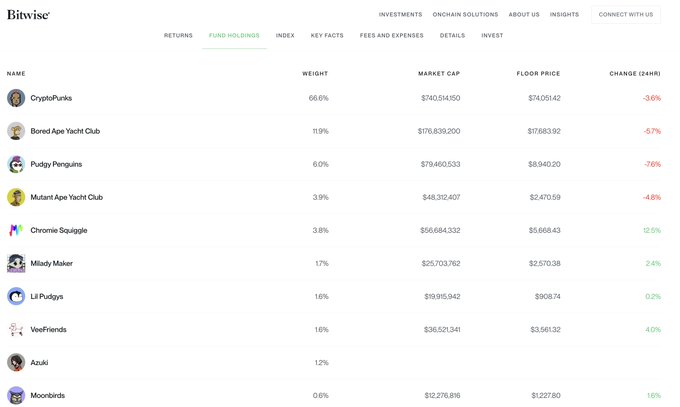Click the Pudgy Penguins avatar icon
The image size is (680, 407).
click(16, 164)
